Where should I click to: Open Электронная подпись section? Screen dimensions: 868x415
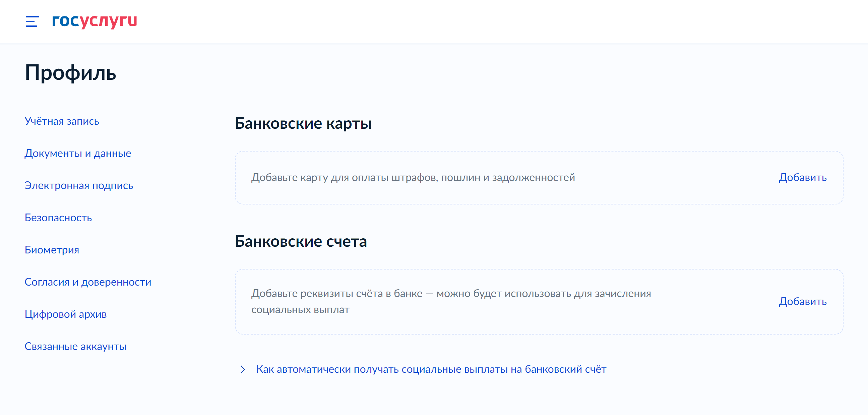[x=79, y=185]
